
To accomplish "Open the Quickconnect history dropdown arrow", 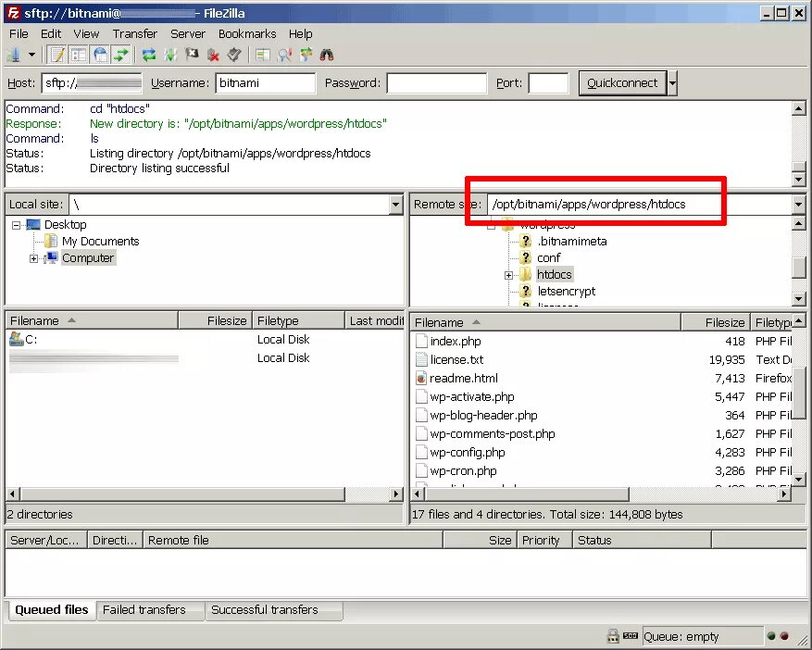I will coord(672,82).
